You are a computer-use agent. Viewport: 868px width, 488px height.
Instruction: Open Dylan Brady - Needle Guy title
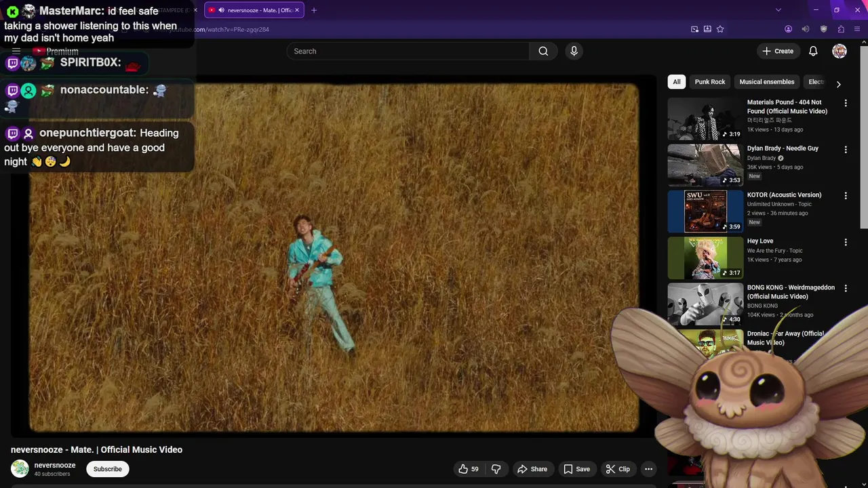coord(783,148)
